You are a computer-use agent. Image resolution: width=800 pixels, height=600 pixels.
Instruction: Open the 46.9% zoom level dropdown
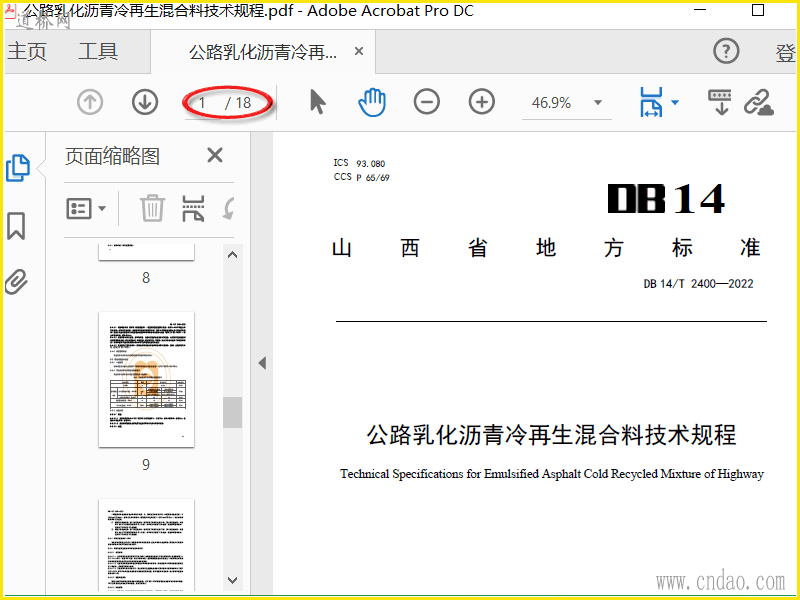pos(598,103)
